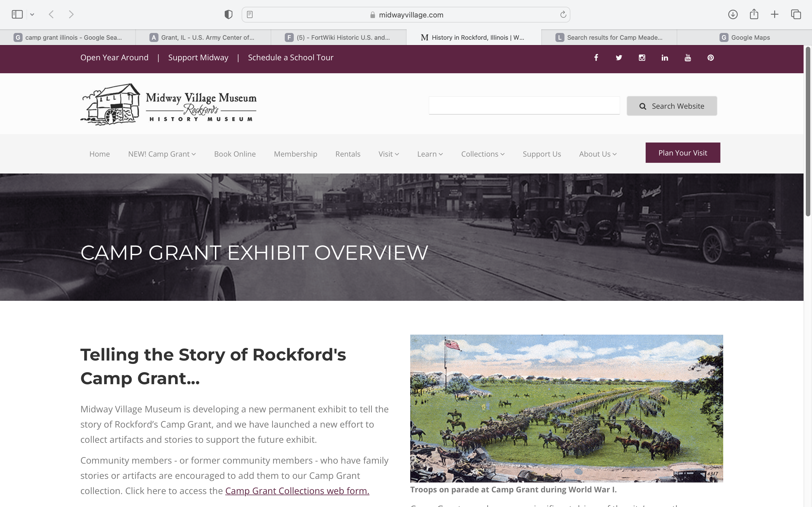The image size is (812, 507).
Task: Click the website search input field
Action: (x=524, y=106)
